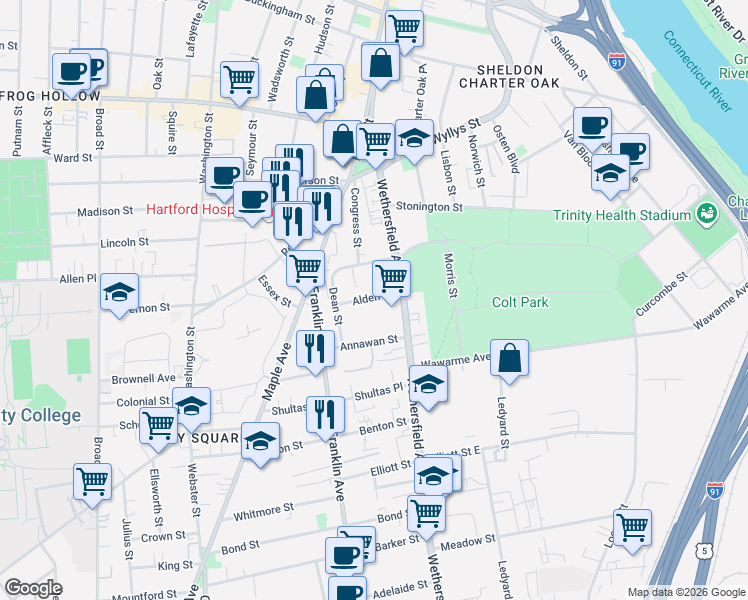Open coffee cup marker beside Hartford Hospital label
Viewport: 748px width, 600px height.
pyautogui.click(x=253, y=200)
